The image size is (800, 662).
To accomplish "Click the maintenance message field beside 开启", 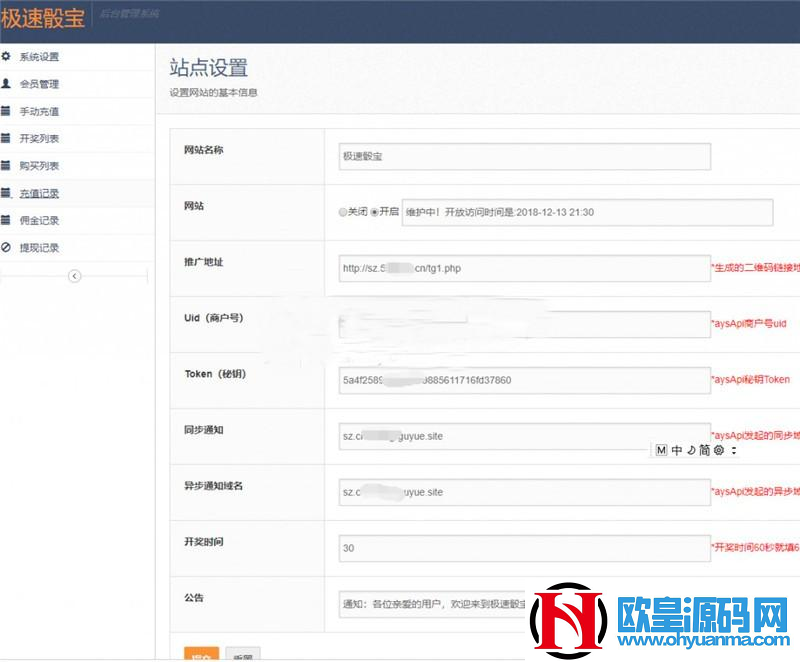I will 587,212.
